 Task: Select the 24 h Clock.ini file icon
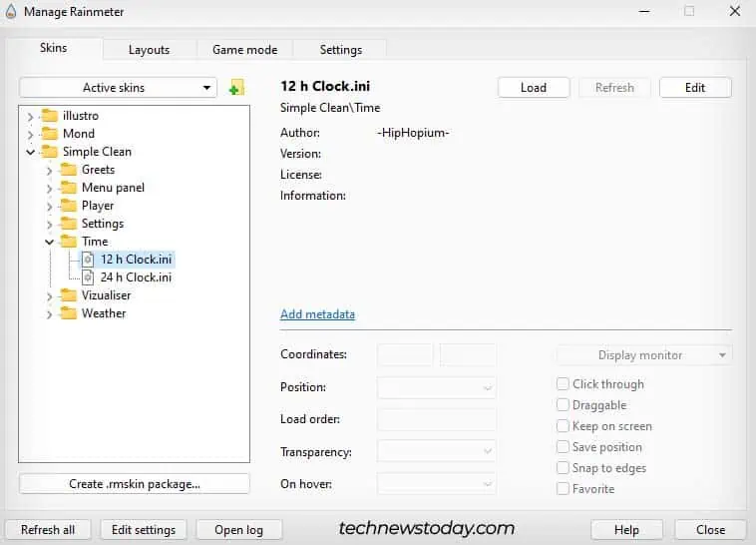(88, 277)
